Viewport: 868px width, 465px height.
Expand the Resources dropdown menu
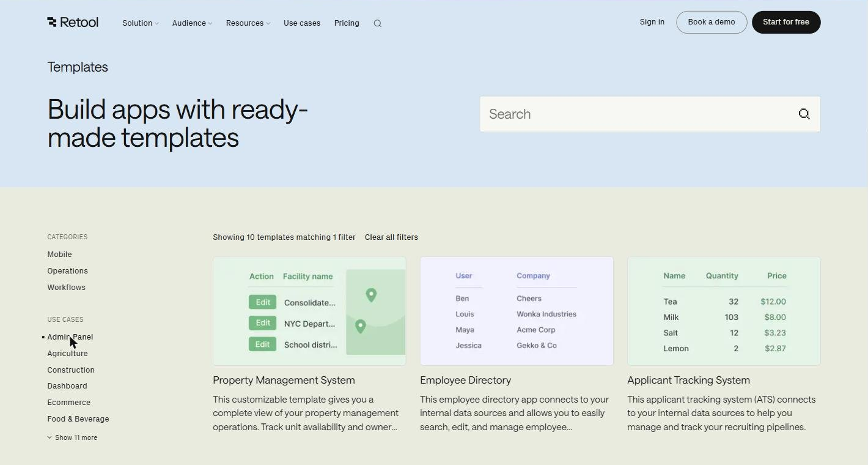tap(248, 23)
